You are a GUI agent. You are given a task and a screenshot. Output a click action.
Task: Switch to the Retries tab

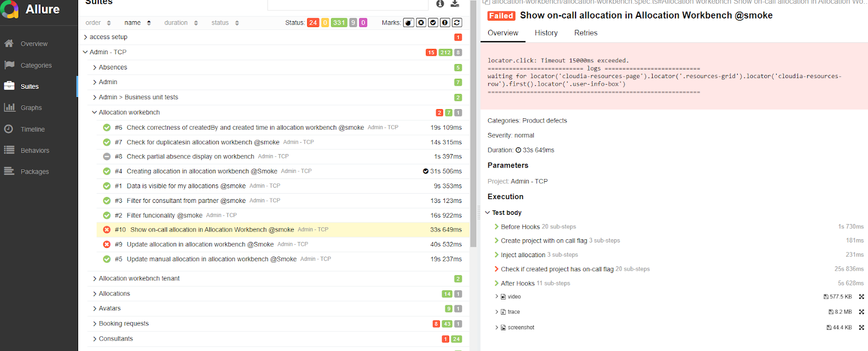click(x=585, y=33)
